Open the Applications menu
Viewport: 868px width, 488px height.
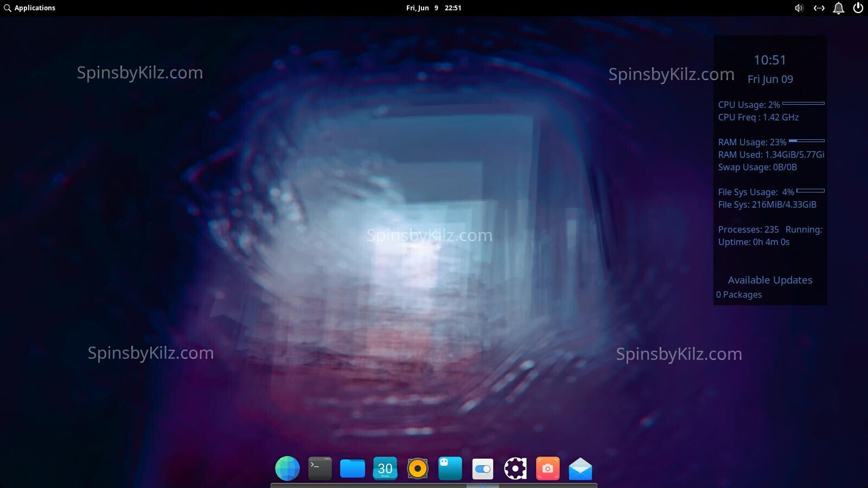30,8
